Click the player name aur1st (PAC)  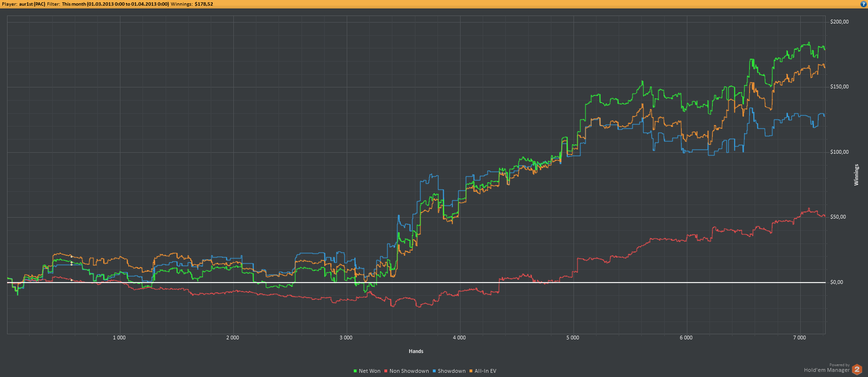coord(32,4)
